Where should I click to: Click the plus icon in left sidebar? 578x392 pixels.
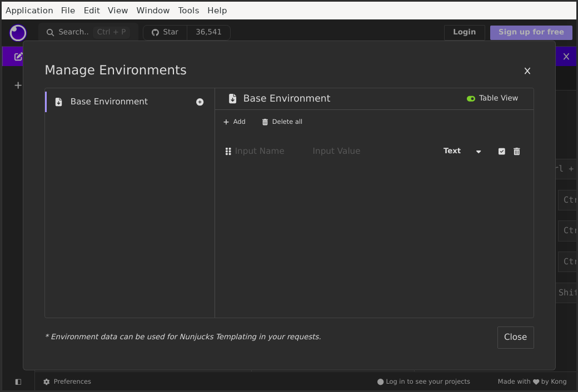[x=18, y=86]
